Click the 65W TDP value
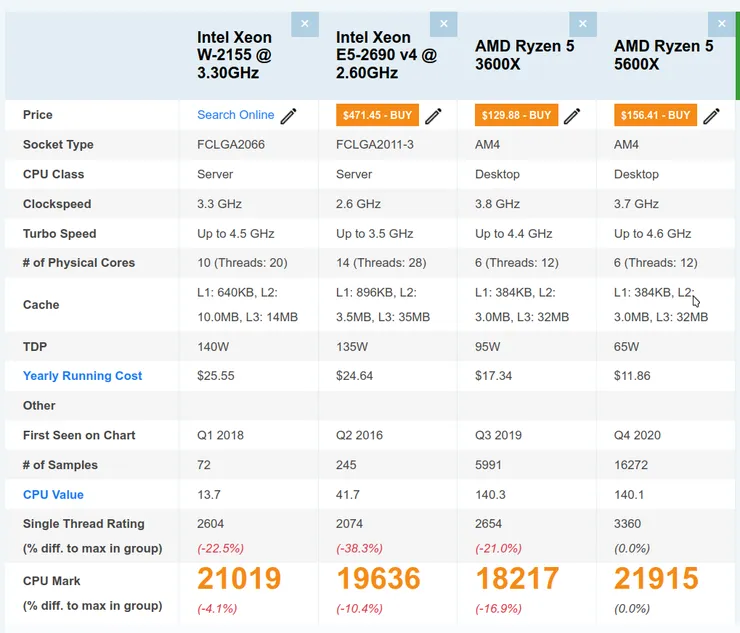 click(626, 346)
